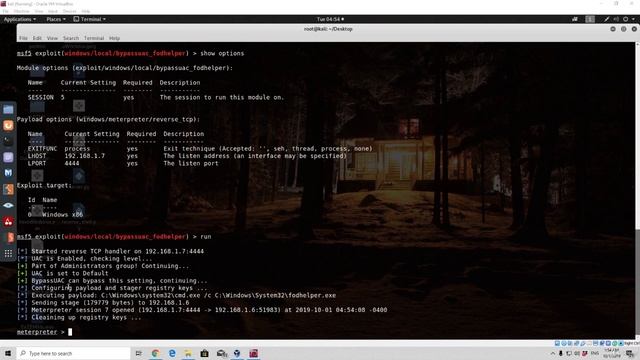Open the red app icon on taskbar

253,353
